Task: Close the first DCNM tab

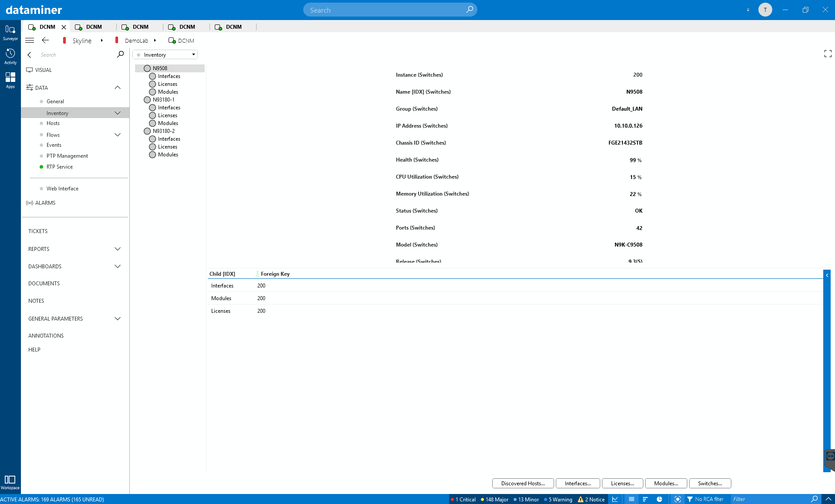Action: click(x=64, y=27)
